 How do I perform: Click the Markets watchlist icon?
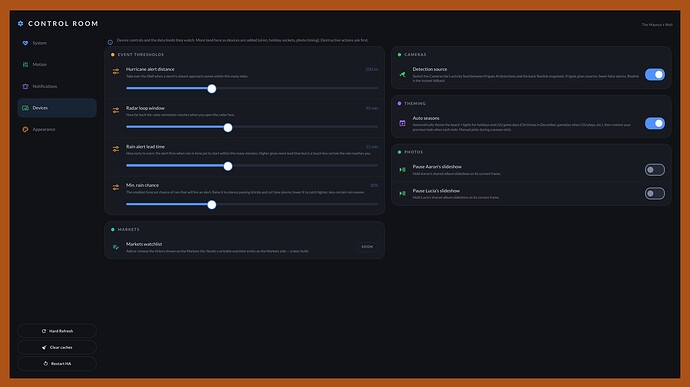click(x=116, y=247)
